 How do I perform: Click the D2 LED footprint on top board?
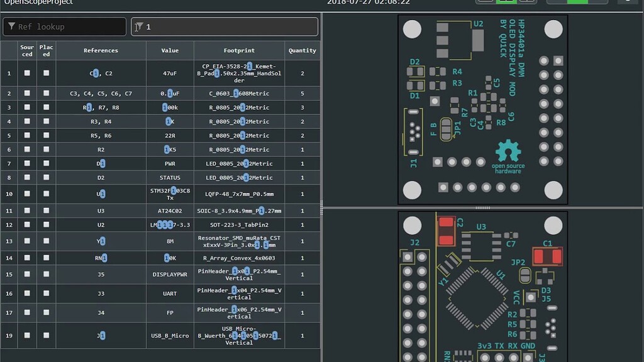click(414, 72)
